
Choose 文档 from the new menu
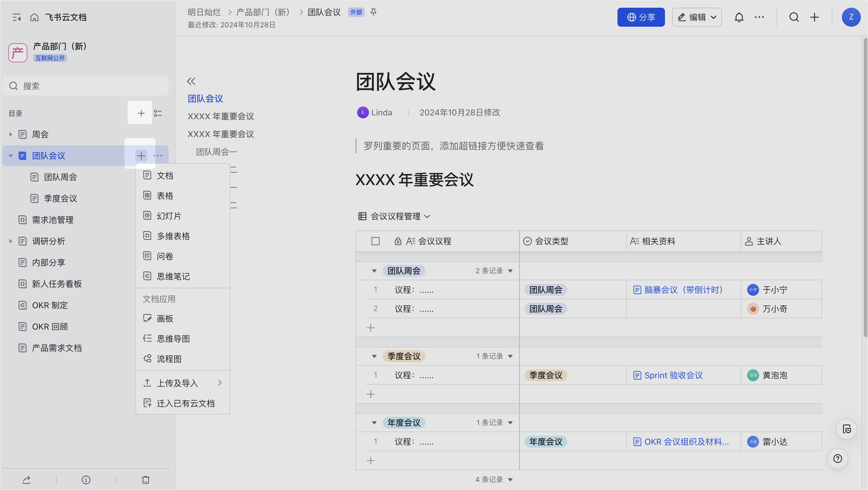point(183,176)
